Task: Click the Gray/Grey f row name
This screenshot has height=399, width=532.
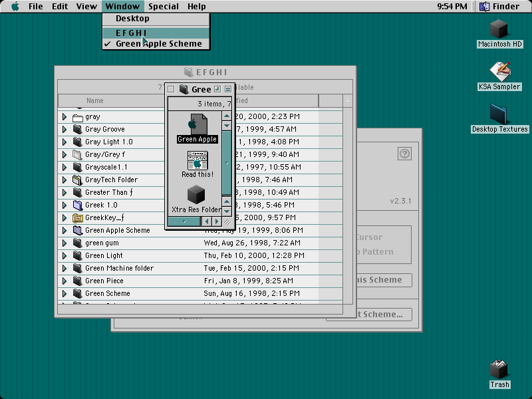Action: click(x=105, y=155)
